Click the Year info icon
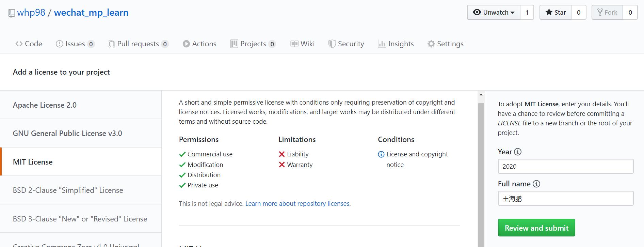 point(518,152)
